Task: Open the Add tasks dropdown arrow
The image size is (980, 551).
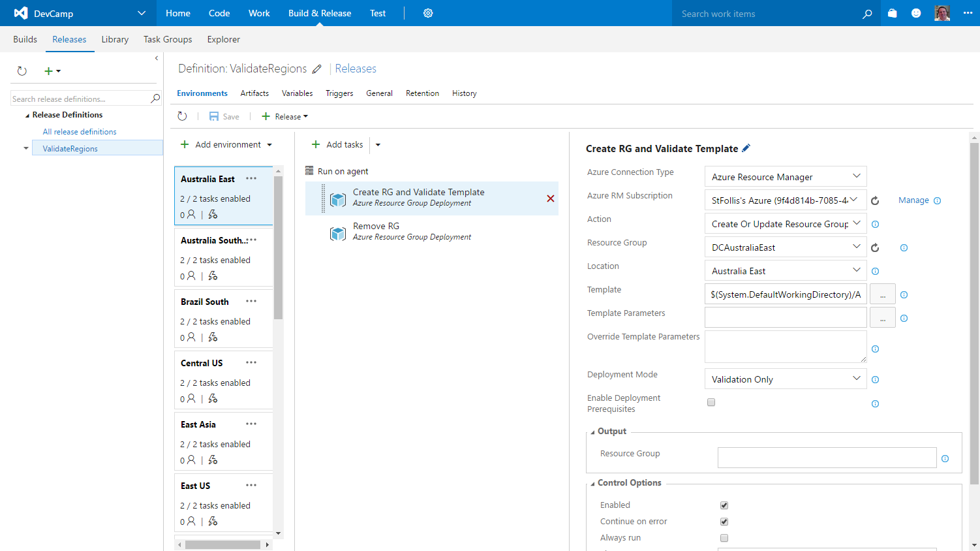Action: pyautogui.click(x=378, y=145)
